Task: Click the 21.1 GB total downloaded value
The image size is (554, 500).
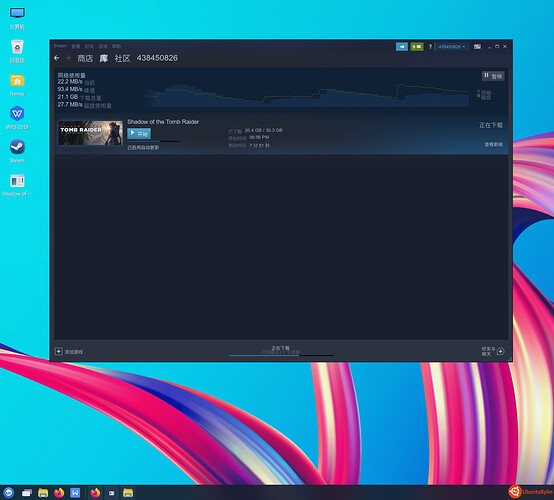Action: point(68,96)
